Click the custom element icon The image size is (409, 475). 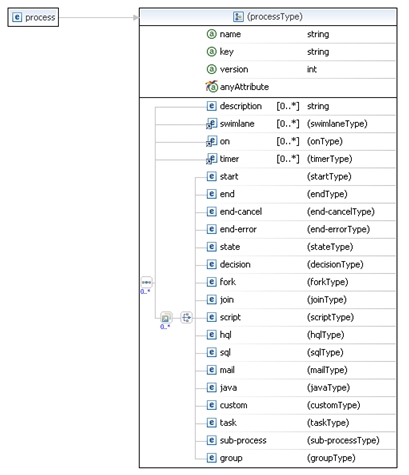pyautogui.click(x=212, y=405)
